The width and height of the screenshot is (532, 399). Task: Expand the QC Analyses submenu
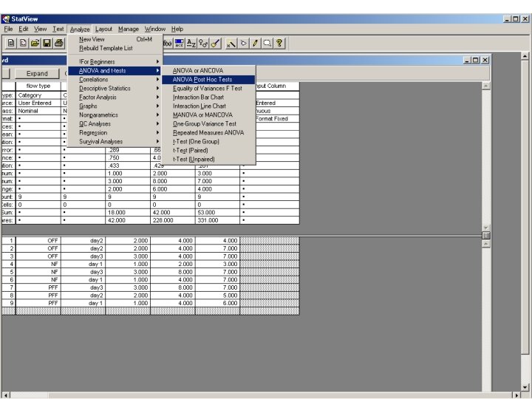pyautogui.click(x=115, y=124)
